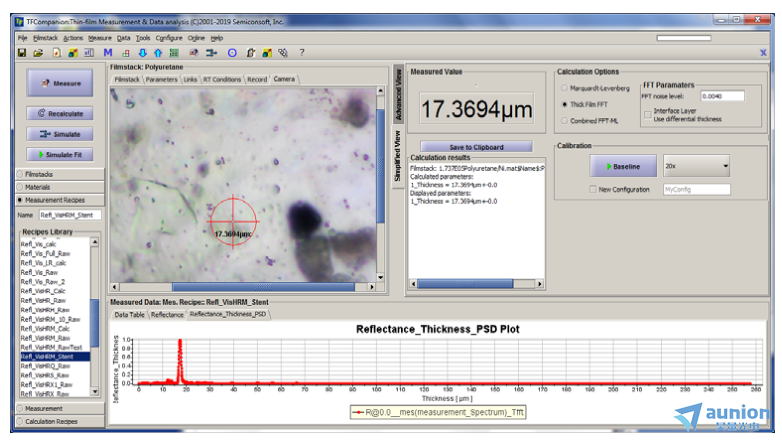782x442 pixels.
Task: Open the Data Table tab
Action: click(129, 315)
